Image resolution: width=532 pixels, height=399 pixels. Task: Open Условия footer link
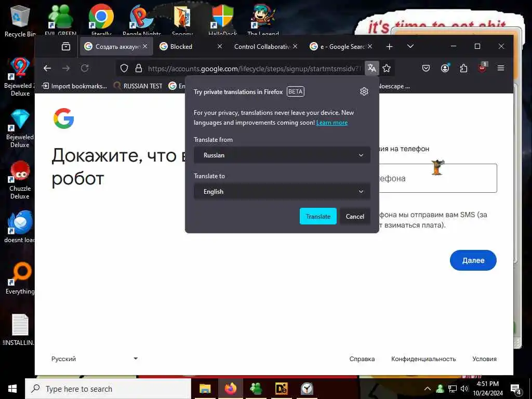[x=484, y=359]
